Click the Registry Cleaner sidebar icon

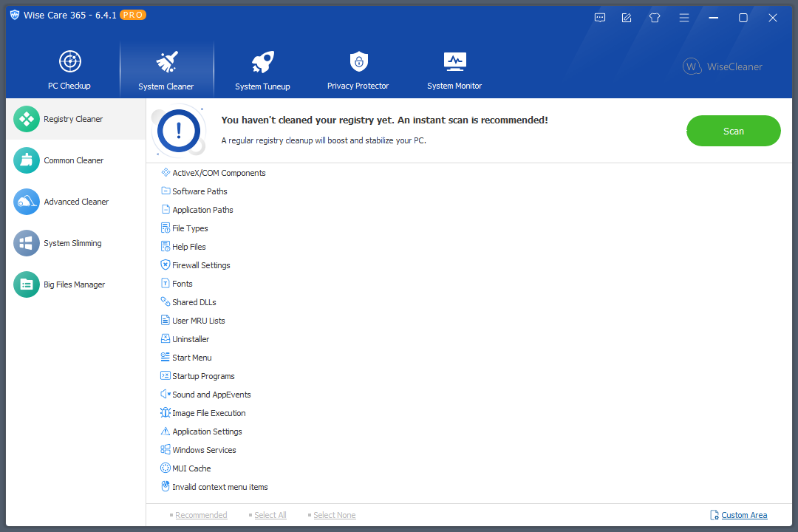point(27,119)
